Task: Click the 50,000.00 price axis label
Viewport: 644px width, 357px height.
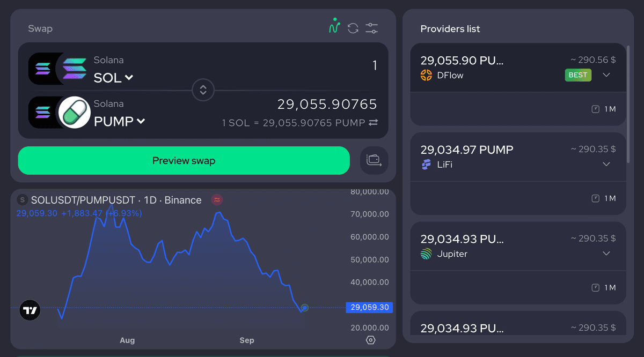Action: tap(369, 259)
